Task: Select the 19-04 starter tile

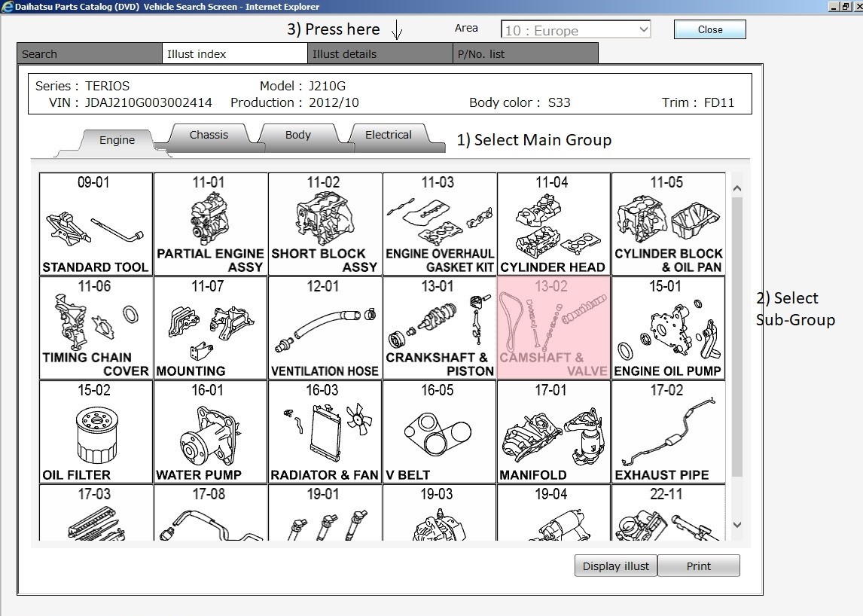Action: [x=553, y=513]
